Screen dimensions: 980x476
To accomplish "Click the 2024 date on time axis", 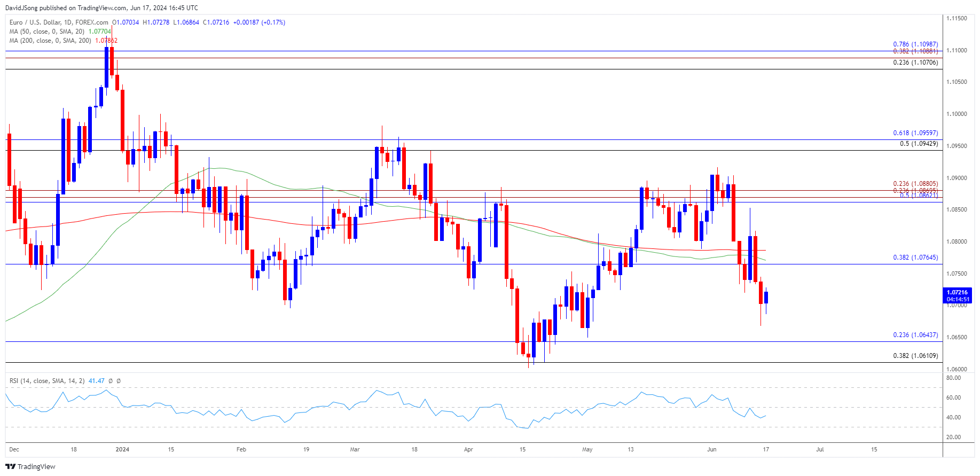I will tap(122, 449).
